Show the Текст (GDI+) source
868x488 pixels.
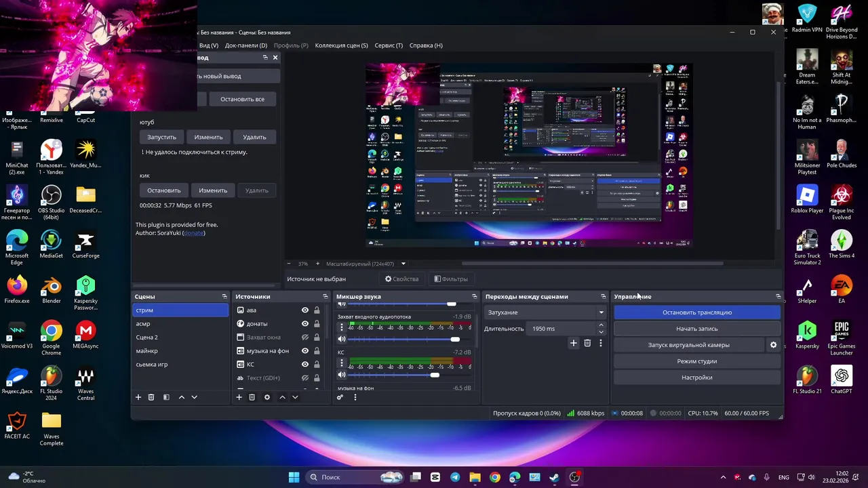(x=305, y=378)
